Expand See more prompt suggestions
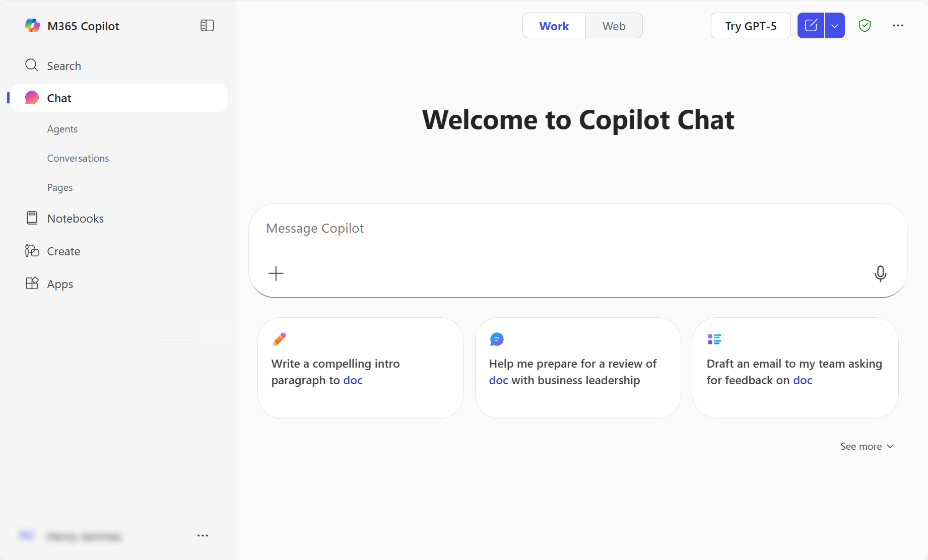 coord(867,446)
